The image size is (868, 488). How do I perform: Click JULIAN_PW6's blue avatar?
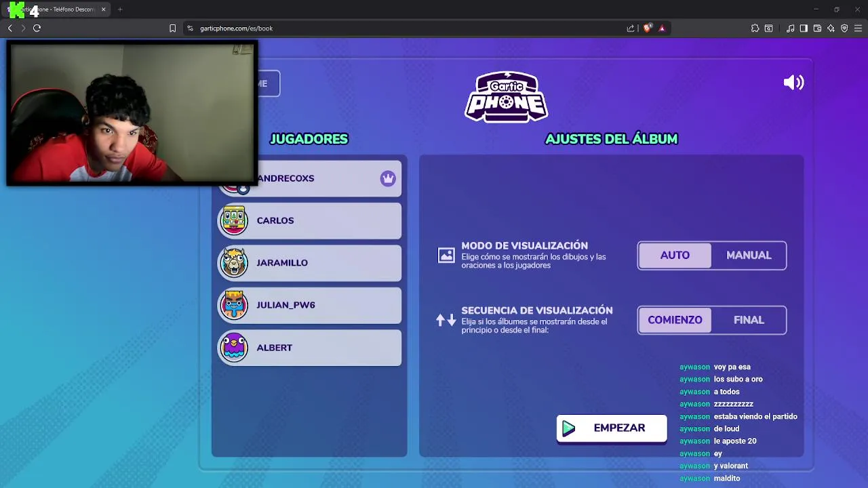coord(234,305)
